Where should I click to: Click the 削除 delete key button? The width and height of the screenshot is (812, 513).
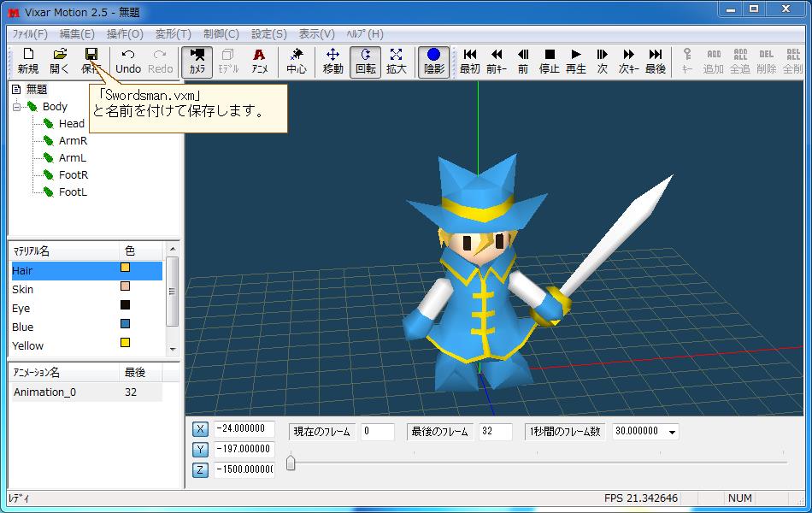[767, 62]
